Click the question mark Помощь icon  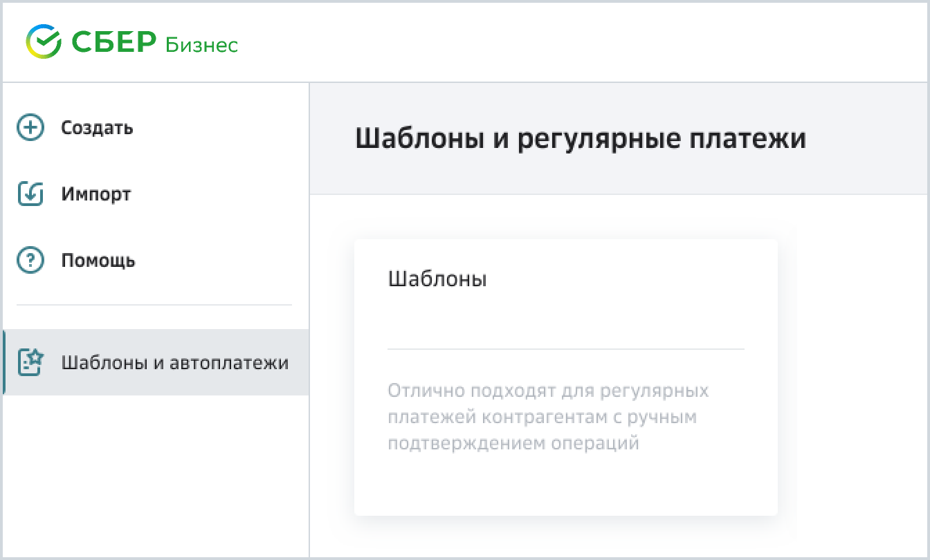(30, 261)
